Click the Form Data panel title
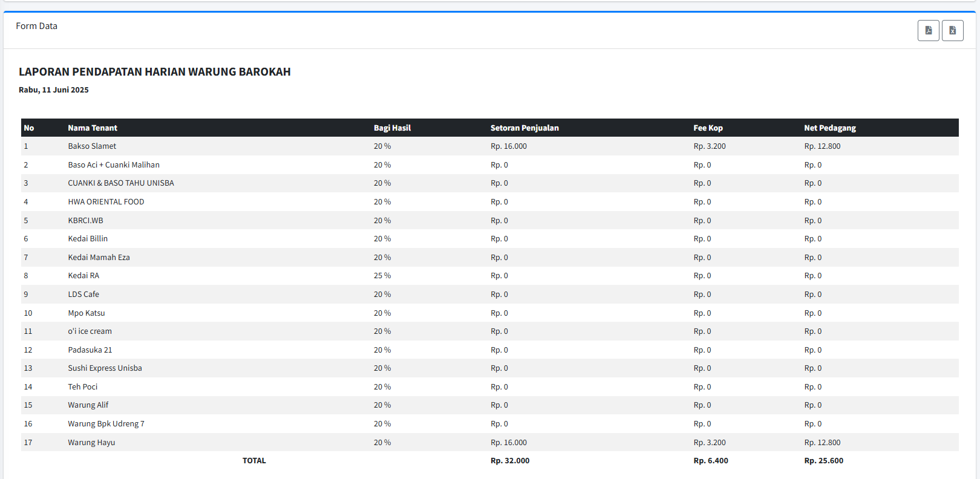 (x=37, y=26)
